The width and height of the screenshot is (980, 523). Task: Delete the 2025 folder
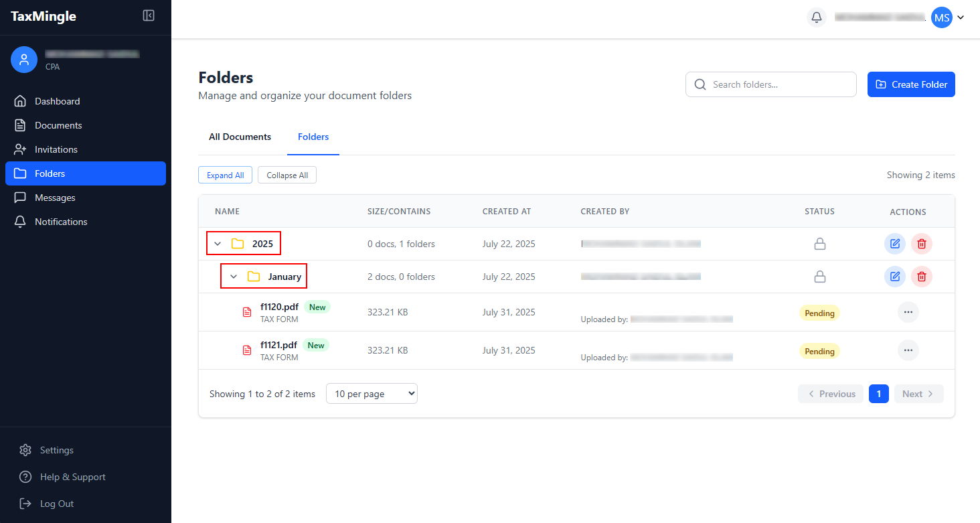[922, 244]
